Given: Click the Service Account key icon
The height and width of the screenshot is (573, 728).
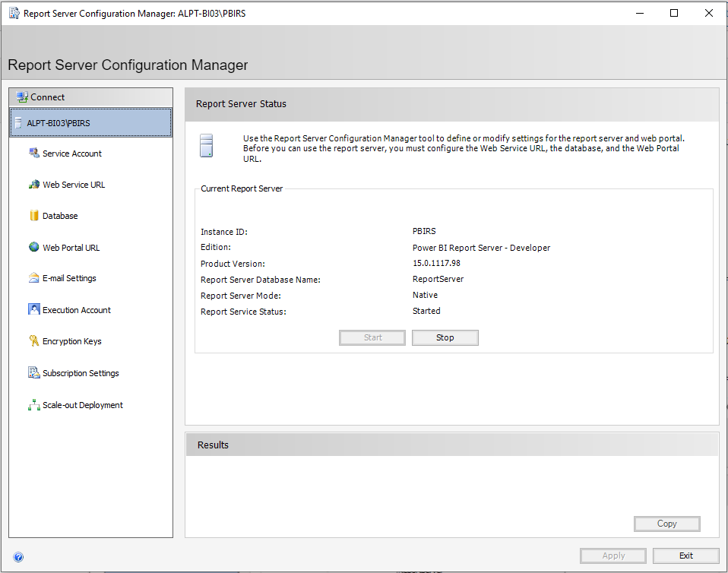Looking at the screenshot, I should [33, 153].
